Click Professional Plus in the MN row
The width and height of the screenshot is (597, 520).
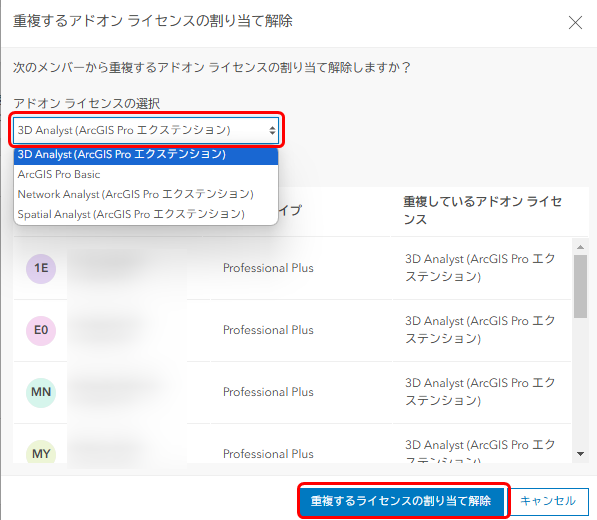tap(268, 392)
